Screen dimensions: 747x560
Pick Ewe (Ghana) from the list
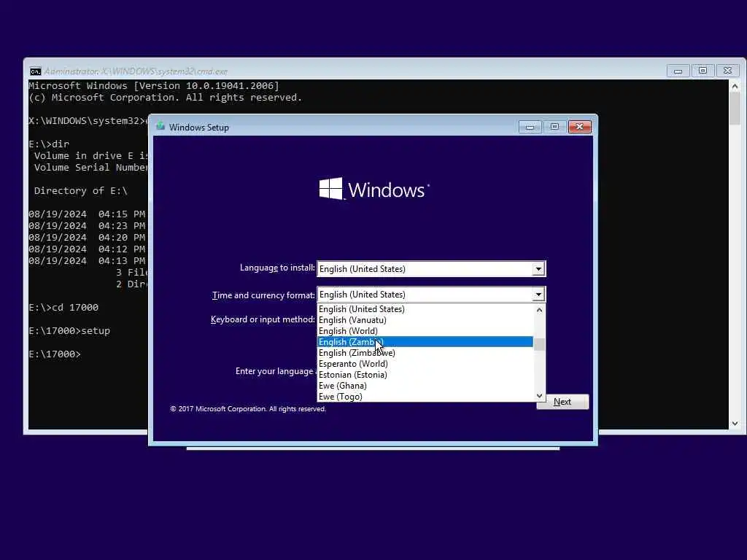click(425, 386)
